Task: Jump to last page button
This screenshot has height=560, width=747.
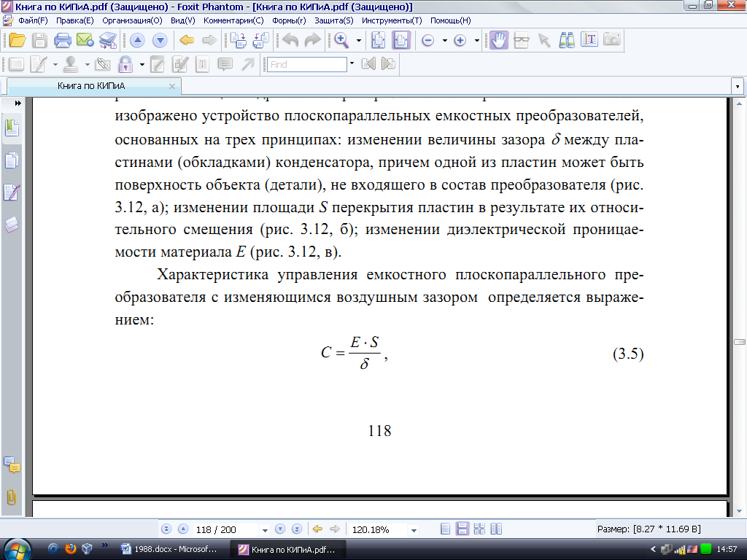Action: (x=297, y=529)
